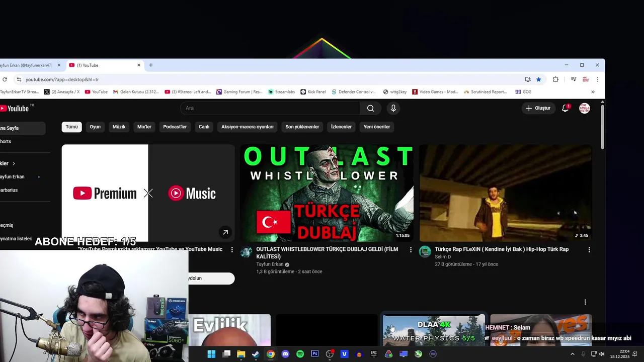Image resolution: width=644 pixels, height=362 pixels.
Task: Select the Tümü filter chip
Action: (x=72, y=127)
